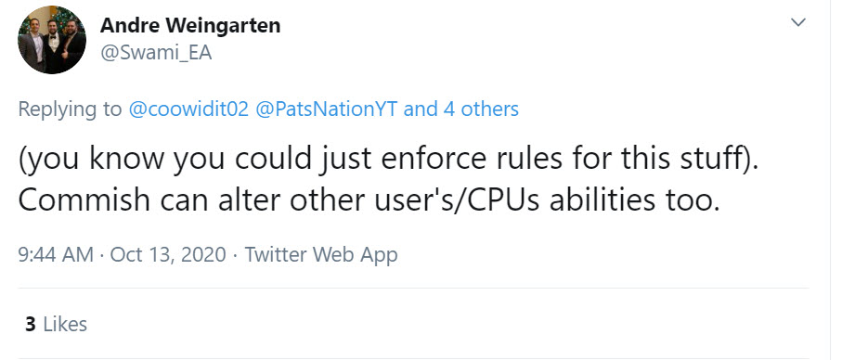Visit the @Swami_EA handle profile
Screen dimensions: 868x360
click(156, 53)
